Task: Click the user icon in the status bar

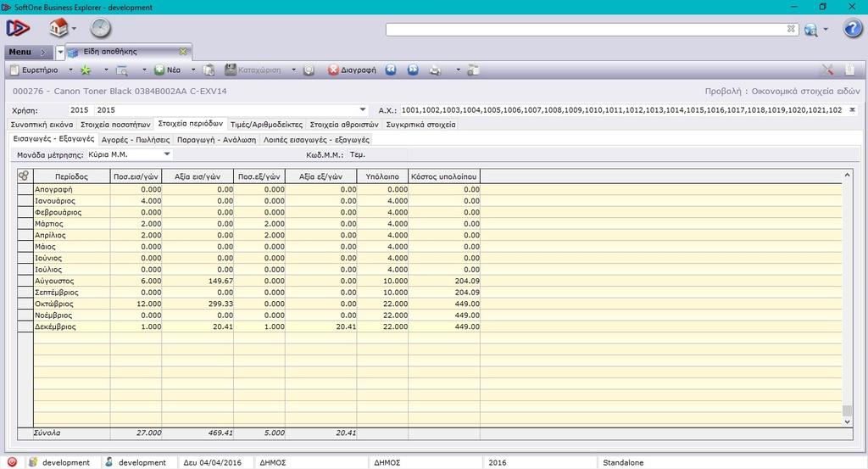Action: point(109,462)
